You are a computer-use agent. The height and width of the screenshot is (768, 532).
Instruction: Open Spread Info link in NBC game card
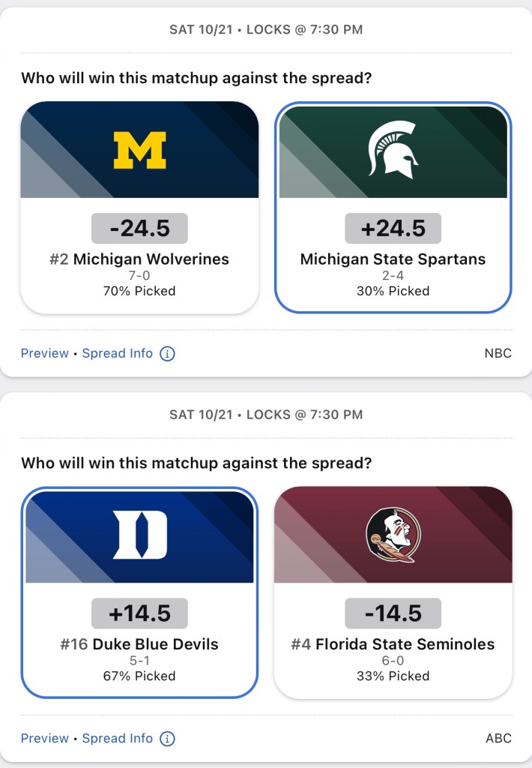(x=118, y=353)
